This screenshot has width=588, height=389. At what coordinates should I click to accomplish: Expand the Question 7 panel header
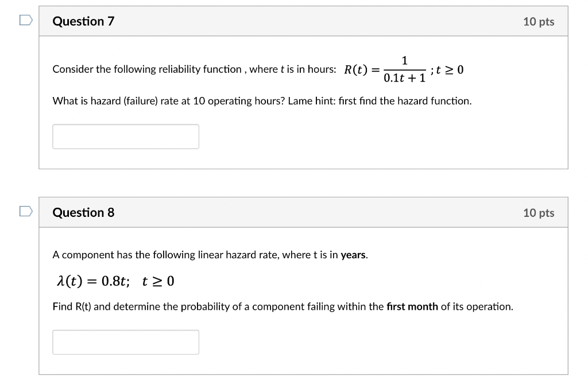coord(303,21)
